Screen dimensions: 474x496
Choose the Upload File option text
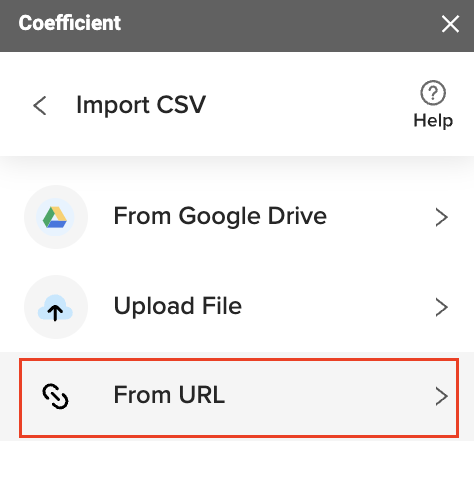(178, 306)
